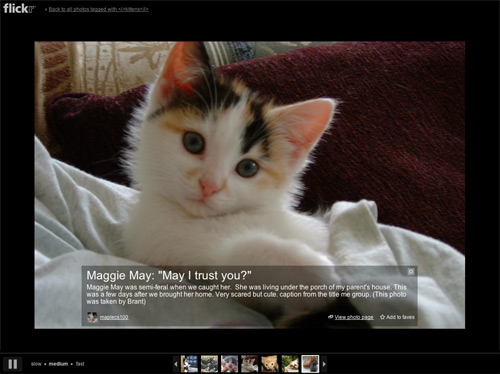Select the highlighted last thumbnail
The height and width of the screenshot is (374, 500).
coord(310,364)
